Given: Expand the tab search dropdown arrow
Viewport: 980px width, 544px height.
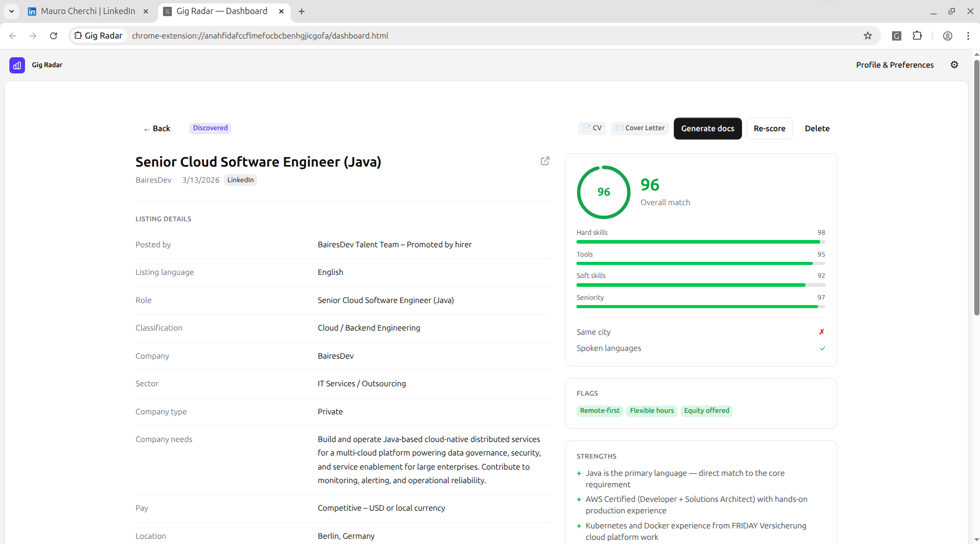Looking at the screenshot, I should pyautogui.click(x=11, y=11).
